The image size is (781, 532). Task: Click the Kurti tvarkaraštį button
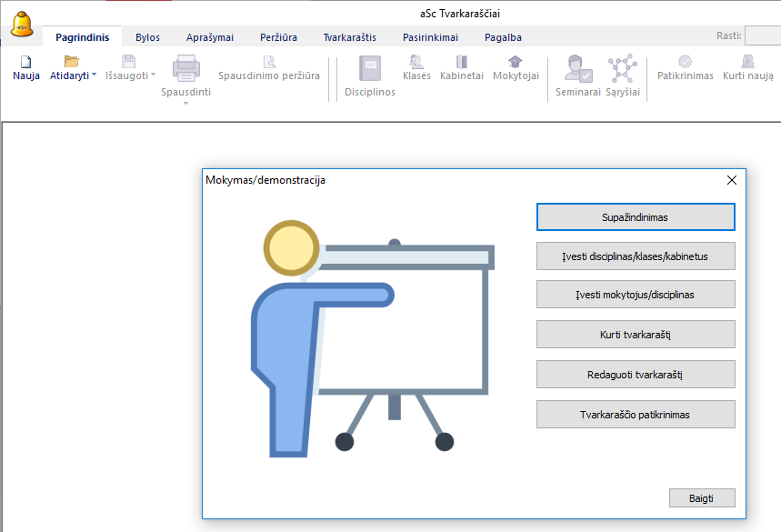[636, 335]
